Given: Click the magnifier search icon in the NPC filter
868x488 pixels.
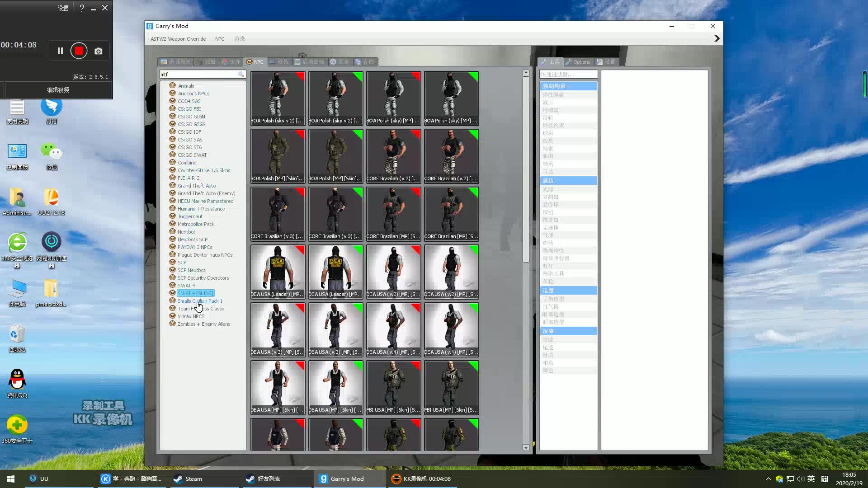Looking at the screenshot, I should tap(241, 74).
